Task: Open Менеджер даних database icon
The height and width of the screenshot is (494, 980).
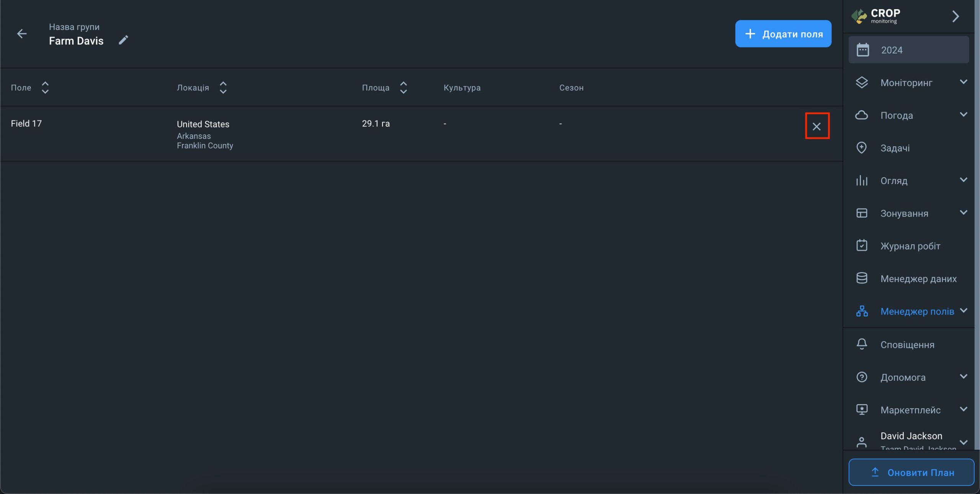Action: [x=861, y=278]
